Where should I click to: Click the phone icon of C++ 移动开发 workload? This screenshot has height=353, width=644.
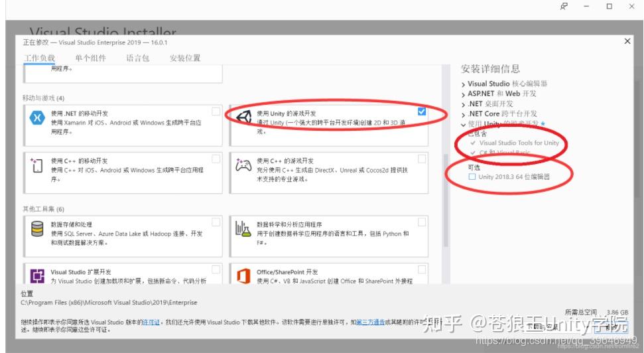[x=36, y=165]
